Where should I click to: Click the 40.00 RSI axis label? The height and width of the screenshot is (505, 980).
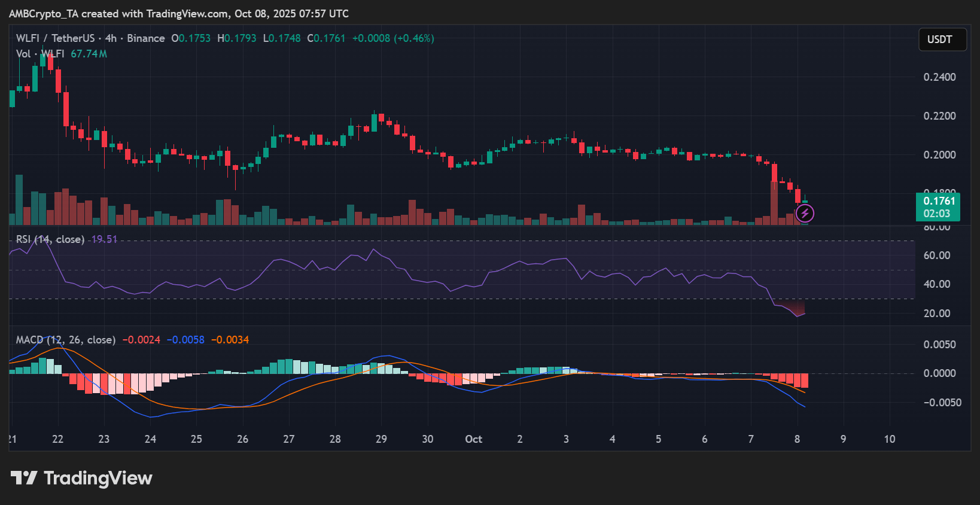pyautogui.click(x=937, y=284)
